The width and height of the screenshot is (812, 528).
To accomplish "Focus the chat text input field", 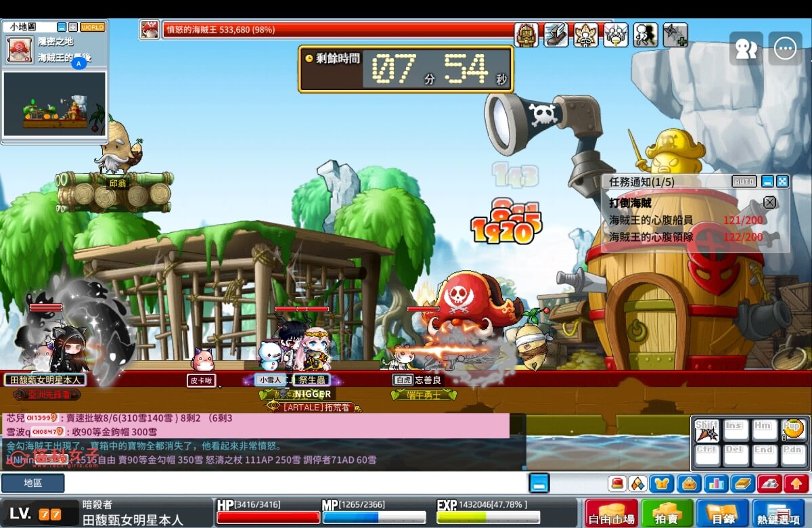I will [x=296, y=483].
